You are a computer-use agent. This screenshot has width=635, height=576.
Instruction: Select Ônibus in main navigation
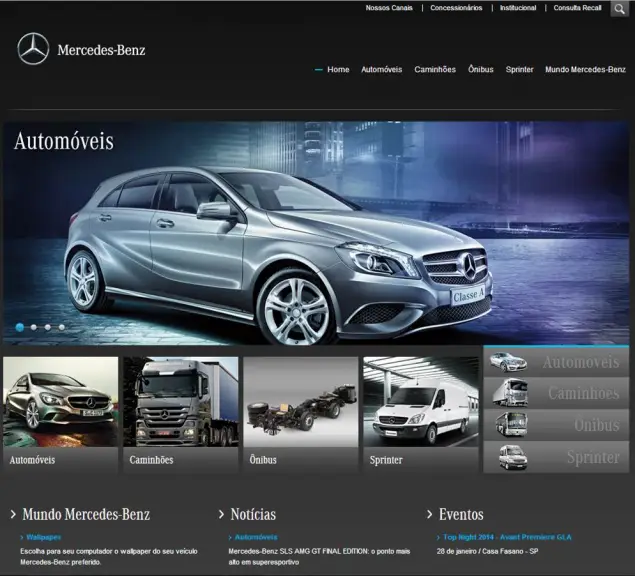(481, 69)
